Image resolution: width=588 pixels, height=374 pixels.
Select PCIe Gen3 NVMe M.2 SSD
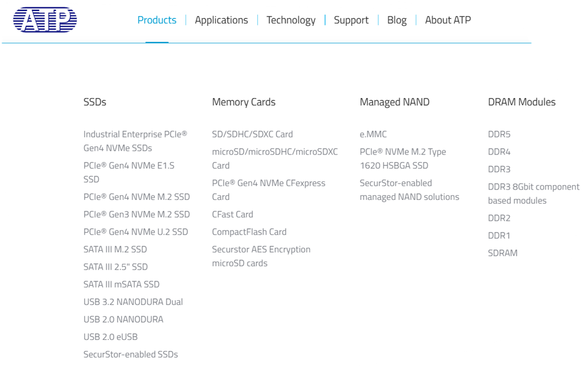point(136,214)
